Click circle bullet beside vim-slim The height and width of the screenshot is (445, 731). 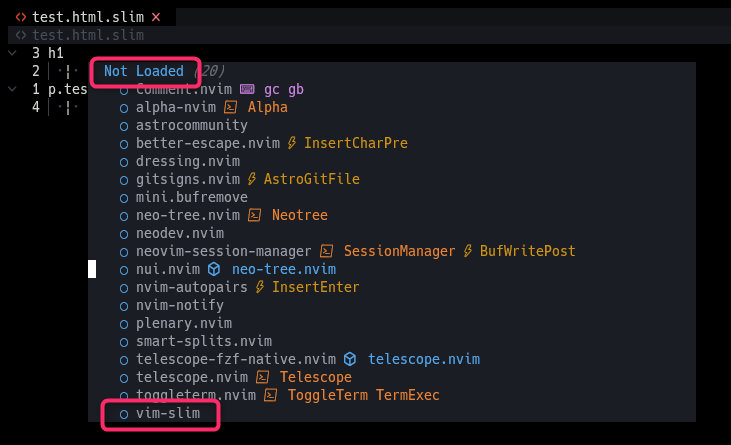tap(124, 414)
